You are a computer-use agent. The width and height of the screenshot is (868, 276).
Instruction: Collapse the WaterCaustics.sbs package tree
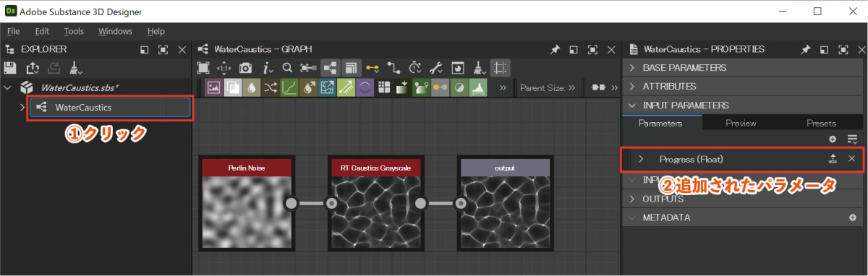8,87
